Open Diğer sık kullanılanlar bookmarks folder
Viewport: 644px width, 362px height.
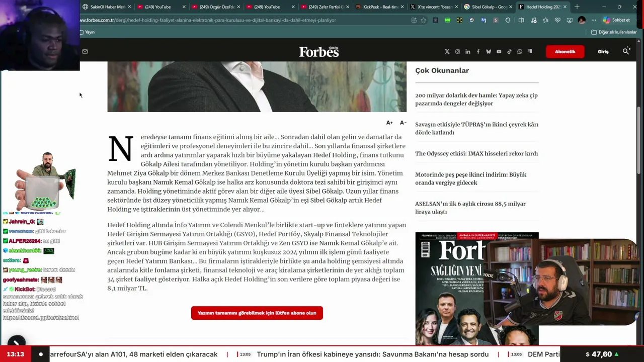tap(614, 32)
